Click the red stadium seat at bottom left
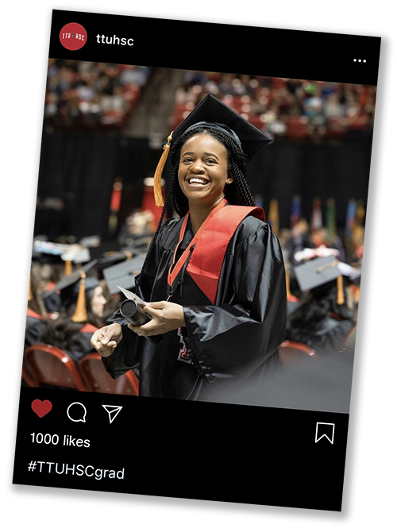 [x=51, y=366]
